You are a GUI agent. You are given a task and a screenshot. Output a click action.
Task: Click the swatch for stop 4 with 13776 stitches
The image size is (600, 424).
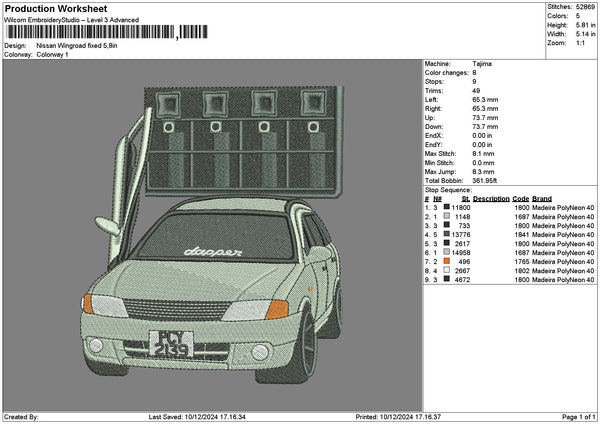(448, 233)
